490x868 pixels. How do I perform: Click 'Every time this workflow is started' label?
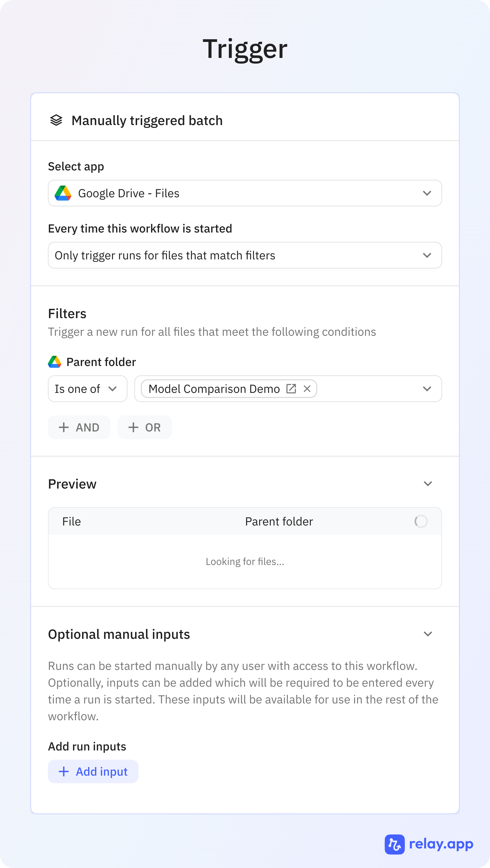[140, 229]
